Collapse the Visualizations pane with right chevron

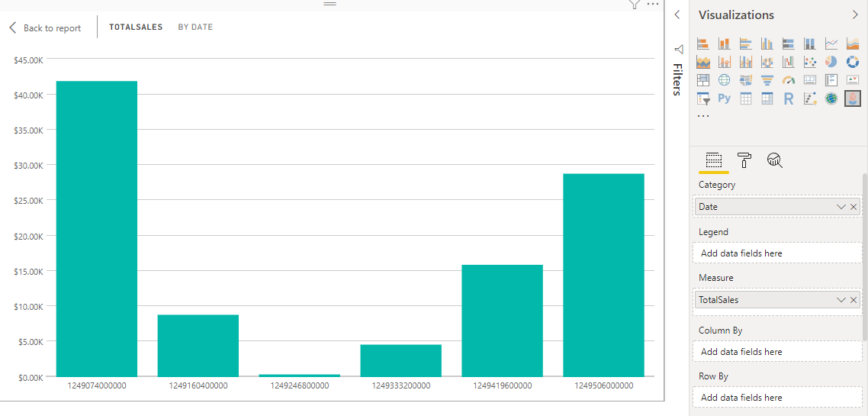click(854, 15)
